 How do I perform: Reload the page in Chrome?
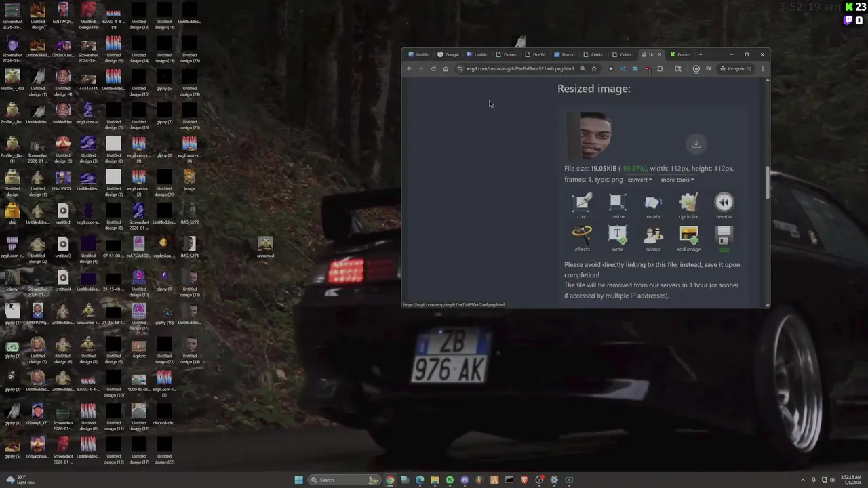pos(433,68)
